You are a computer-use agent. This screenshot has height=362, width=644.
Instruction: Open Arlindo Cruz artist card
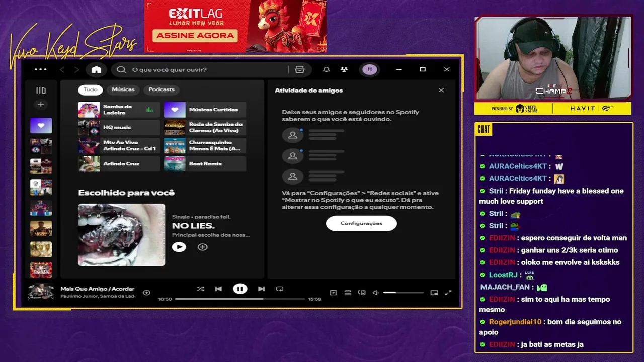tap(119, 163)
